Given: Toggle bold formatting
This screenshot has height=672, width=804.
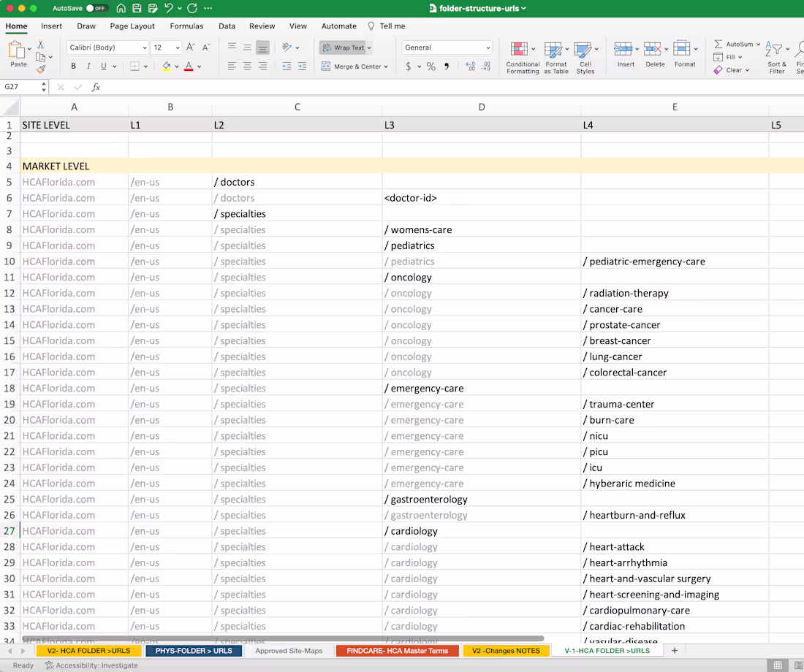Looking at the screenshot, I should tap(72, 66).
